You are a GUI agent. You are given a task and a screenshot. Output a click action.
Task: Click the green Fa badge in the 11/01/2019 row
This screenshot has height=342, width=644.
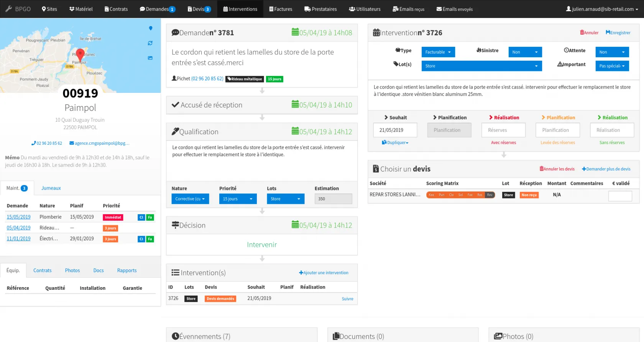point(150,239)
